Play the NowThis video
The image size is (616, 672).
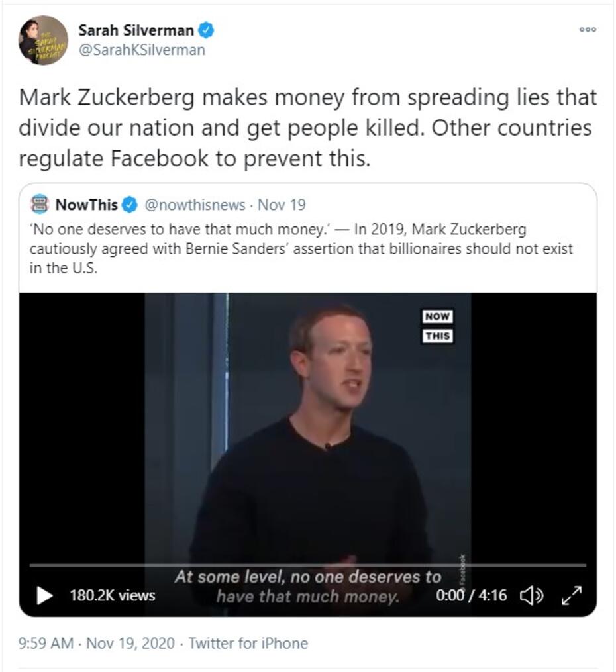44,595
